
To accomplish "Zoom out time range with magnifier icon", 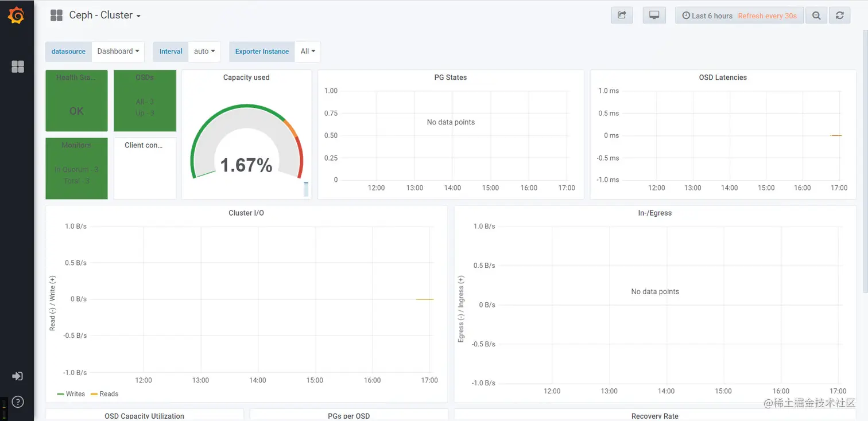I will point(816,15).
